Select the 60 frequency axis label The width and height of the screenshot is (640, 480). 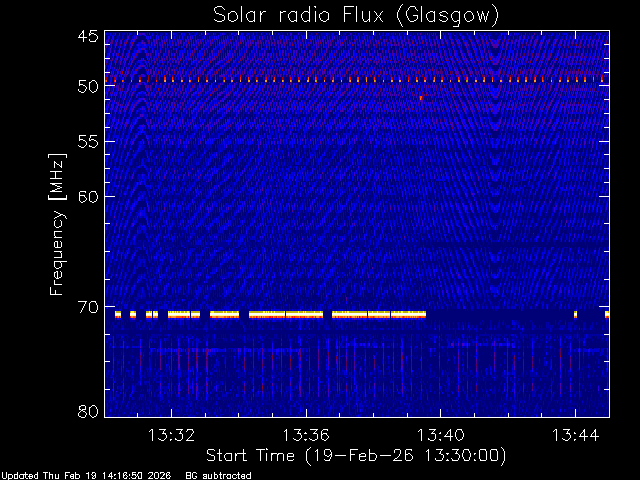(x=88, y=196)
